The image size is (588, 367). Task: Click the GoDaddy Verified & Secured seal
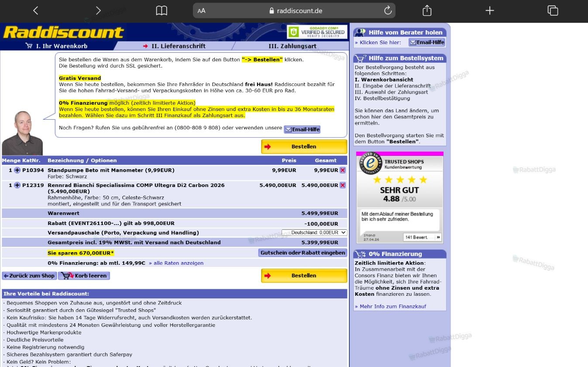point(317,32)
